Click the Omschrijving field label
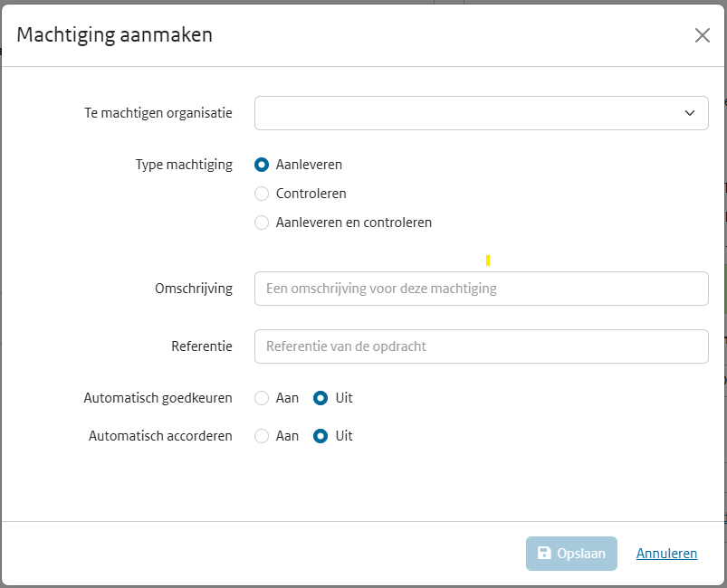This screenshot has height=588, width=727. click(193, 289)
